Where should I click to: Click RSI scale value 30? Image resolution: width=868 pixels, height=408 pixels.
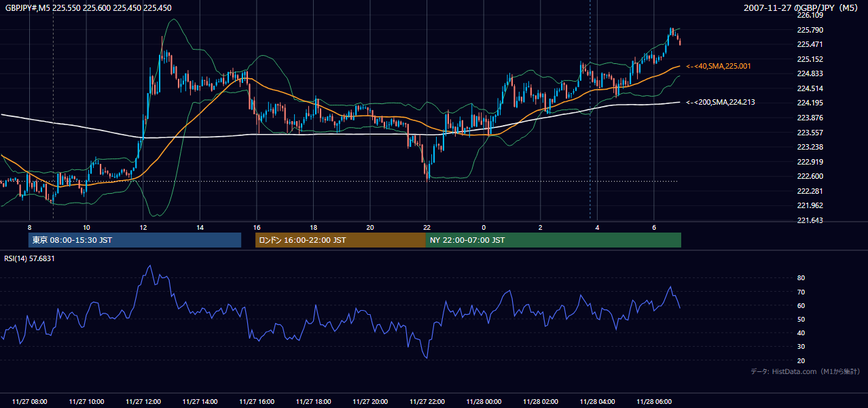coord(801,347)
